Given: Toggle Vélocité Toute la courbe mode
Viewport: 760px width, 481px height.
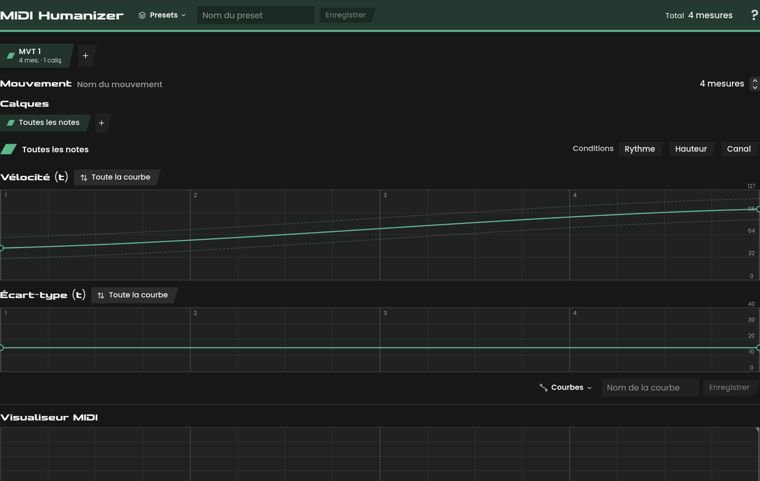Looking at the screenshot, I should click(x=116, y=177).
